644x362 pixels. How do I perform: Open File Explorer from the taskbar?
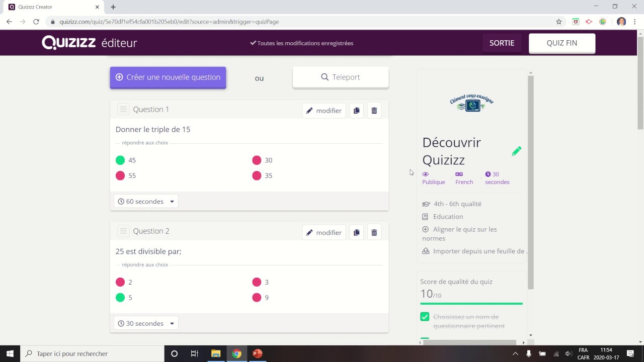(x=216, y=353)
